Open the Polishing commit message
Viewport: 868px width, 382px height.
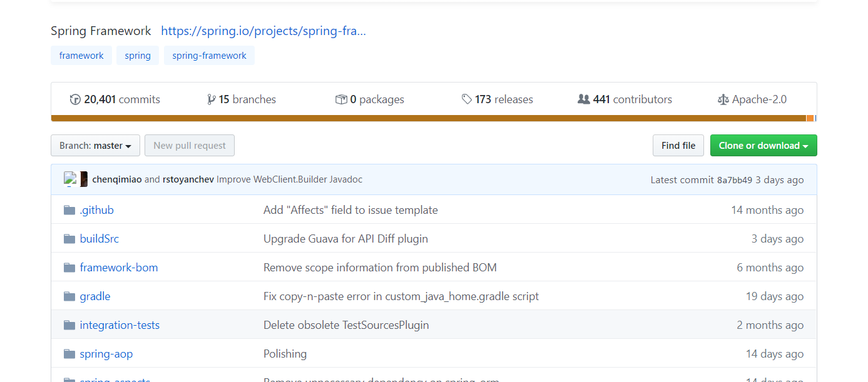pyautogui.click(x=285, y=354)
